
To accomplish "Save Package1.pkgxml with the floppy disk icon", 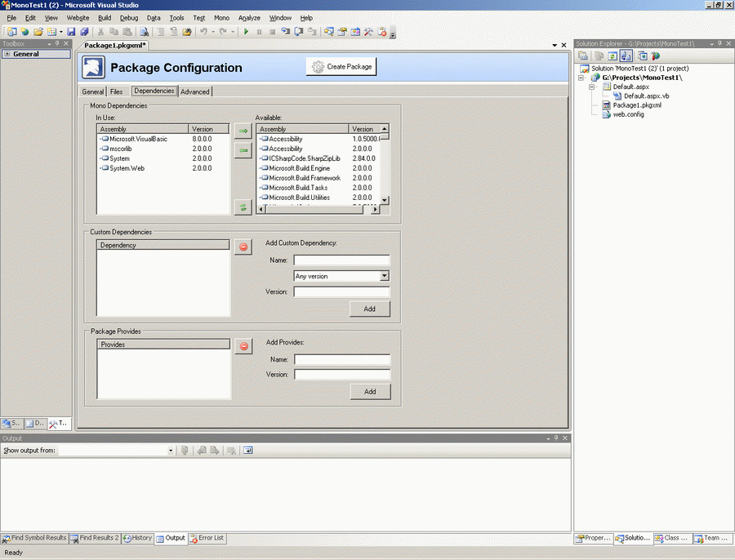I will coord(71,32).
